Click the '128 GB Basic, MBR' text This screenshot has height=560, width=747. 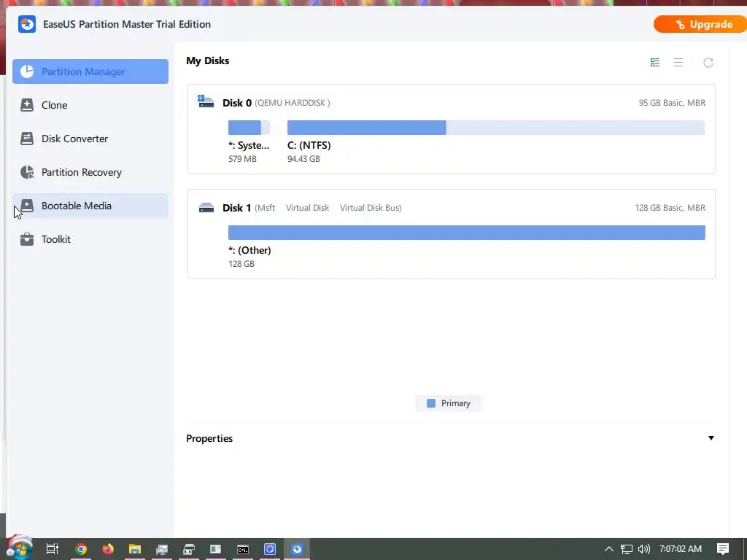coord(670,208)
